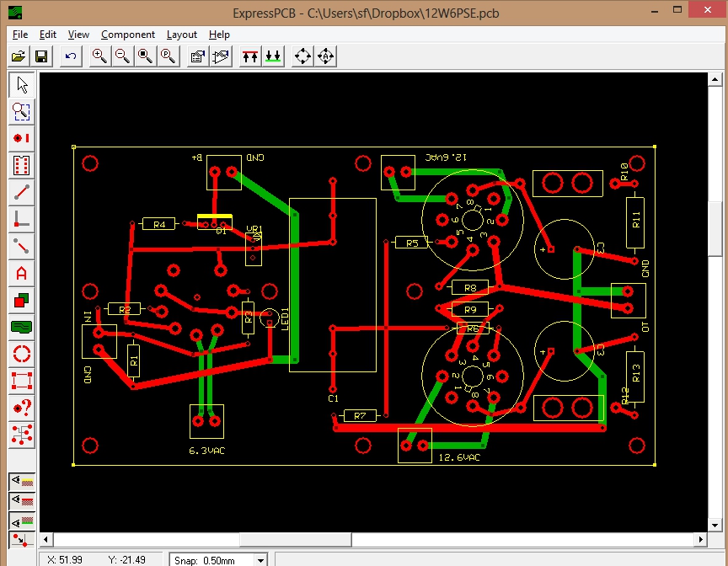Choose the place text 'A' tool
The image size is (728, 566).
pos(21,273)
